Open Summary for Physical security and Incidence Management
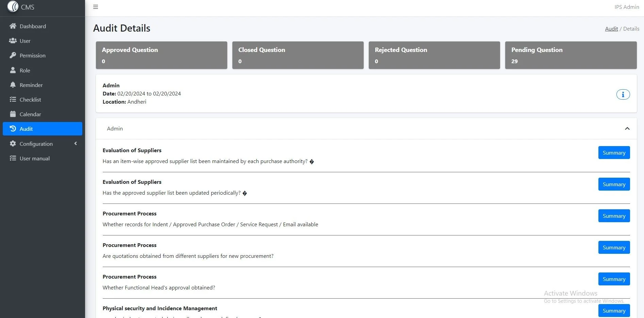This screenshot has width=644, height=318. click(614, 311)
